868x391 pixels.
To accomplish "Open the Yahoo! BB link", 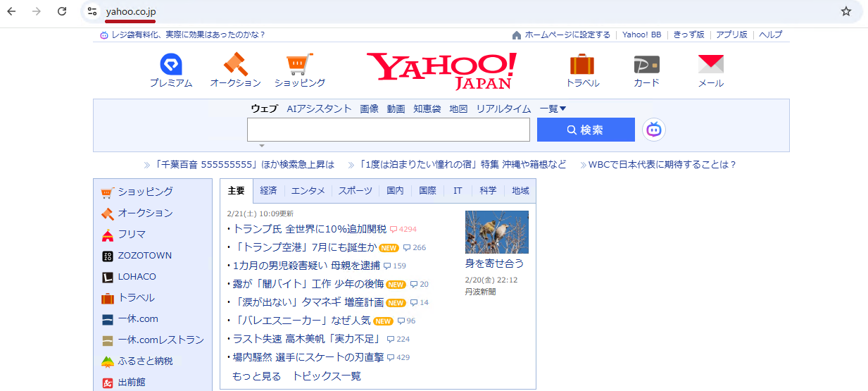I will 641,35.
